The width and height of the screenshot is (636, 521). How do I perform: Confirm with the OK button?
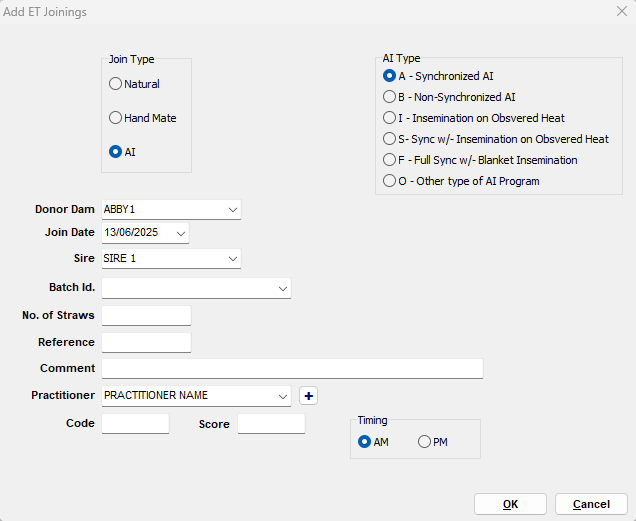coord(510,504)
